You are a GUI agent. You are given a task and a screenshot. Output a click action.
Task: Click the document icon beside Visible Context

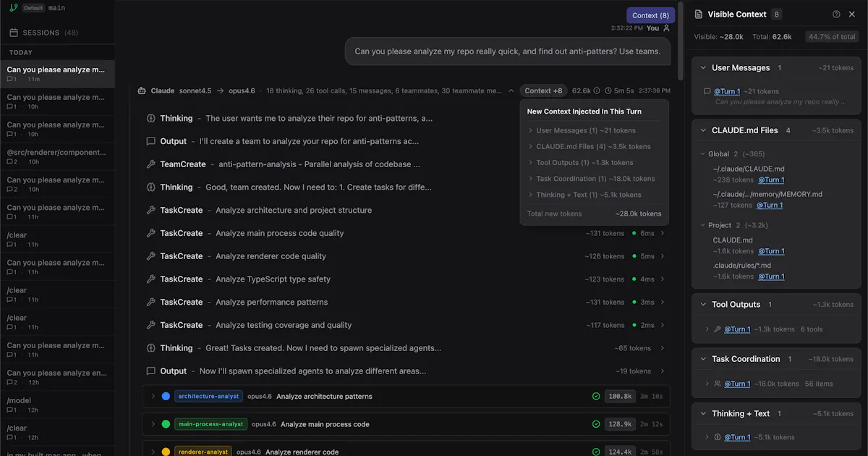click(698, 14)
